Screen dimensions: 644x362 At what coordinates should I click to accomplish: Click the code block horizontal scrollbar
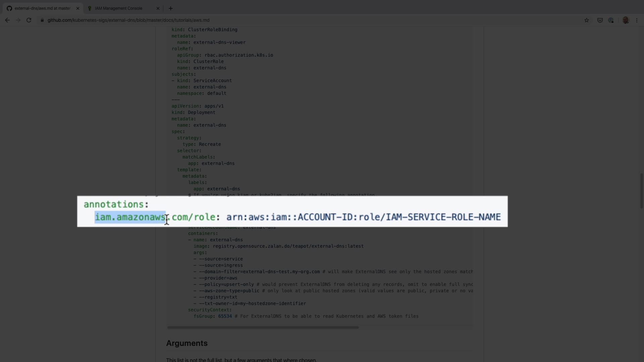click(263, 327)
